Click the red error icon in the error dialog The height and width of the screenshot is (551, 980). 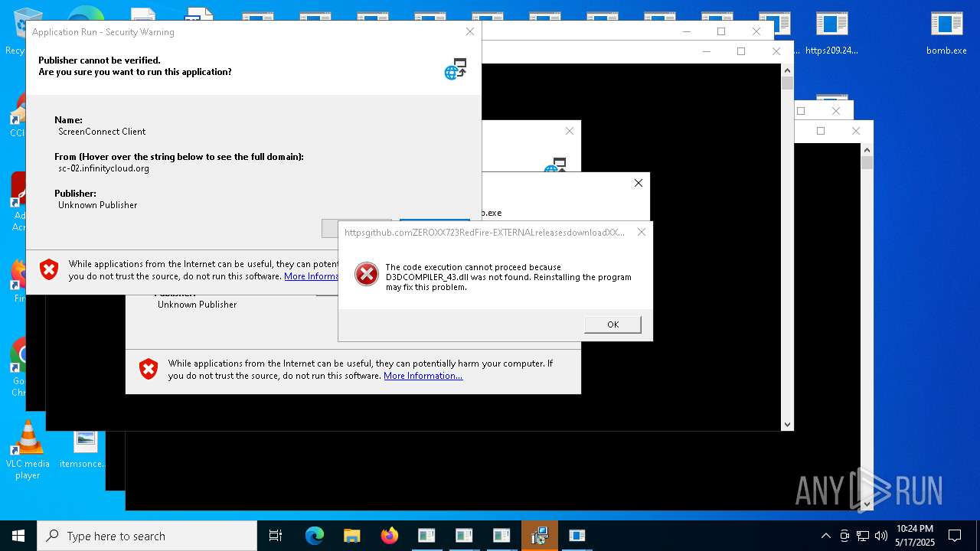pyautogui.click(x=367, y=274)
